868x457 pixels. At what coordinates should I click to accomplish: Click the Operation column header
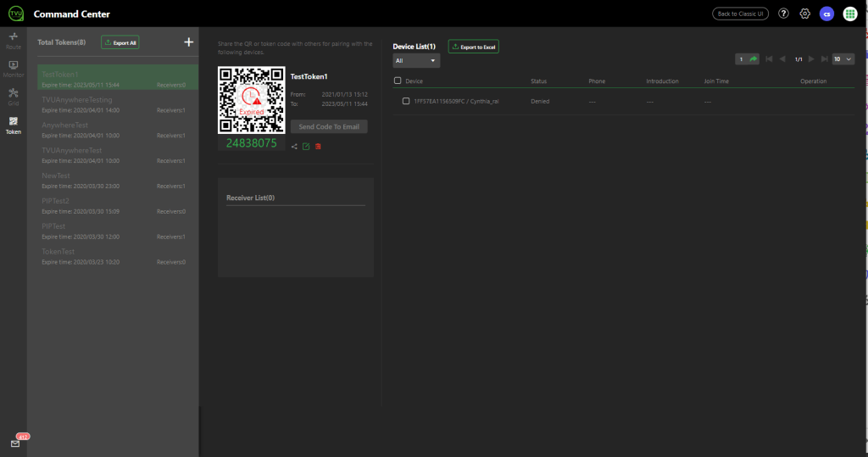coord(813,81)
